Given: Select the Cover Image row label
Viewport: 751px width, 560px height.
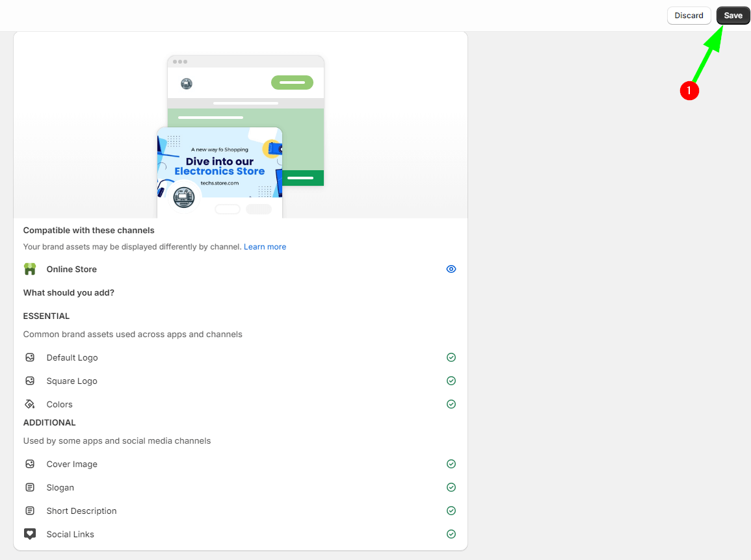Looking at the screenshot, I should pos(72,464).
